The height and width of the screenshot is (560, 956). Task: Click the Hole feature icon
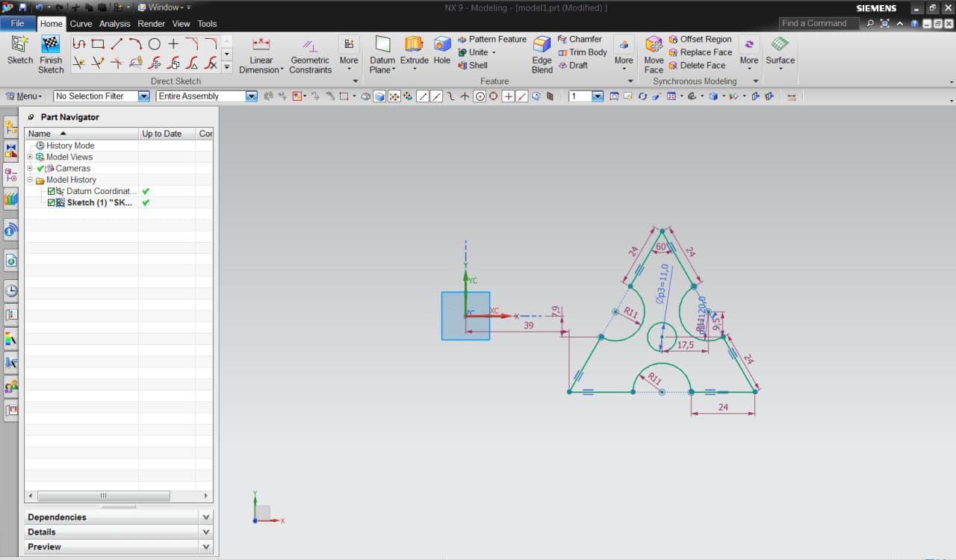(442, 44)
